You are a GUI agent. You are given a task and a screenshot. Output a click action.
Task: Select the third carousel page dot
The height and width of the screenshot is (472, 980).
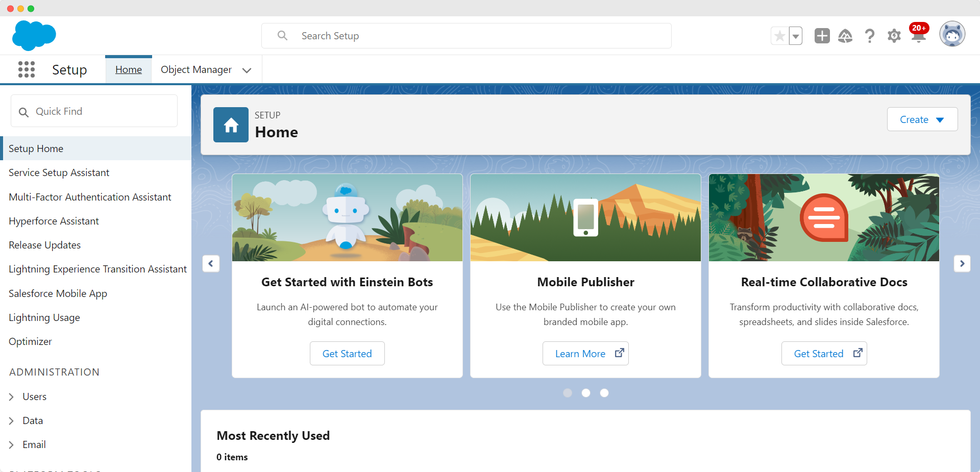pyautogui.click(x=604, y=393)
